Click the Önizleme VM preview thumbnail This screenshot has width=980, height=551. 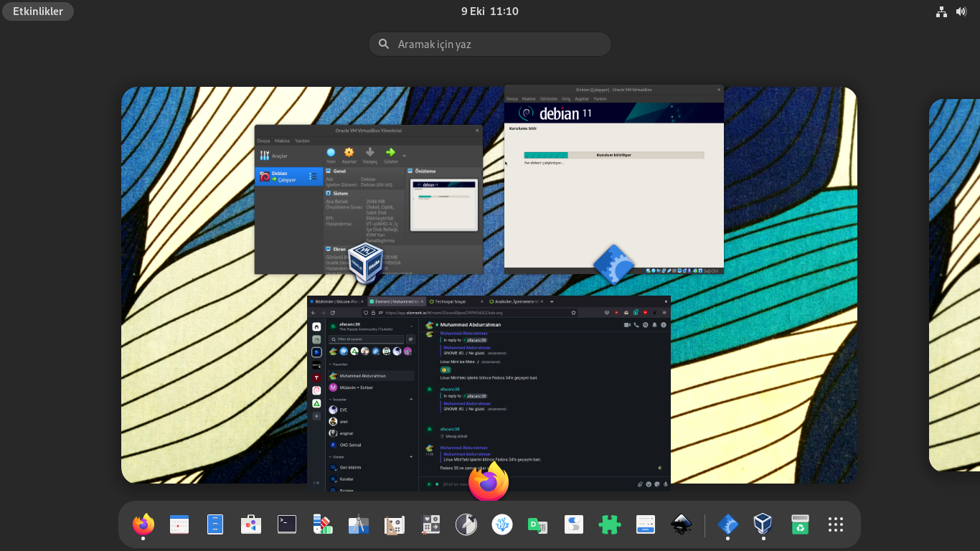tap(444, 205)
